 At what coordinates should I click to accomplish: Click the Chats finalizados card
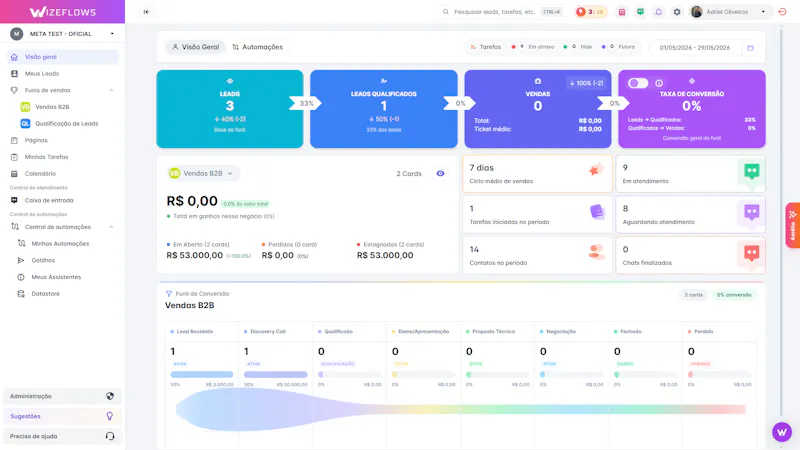pos(691,256)
